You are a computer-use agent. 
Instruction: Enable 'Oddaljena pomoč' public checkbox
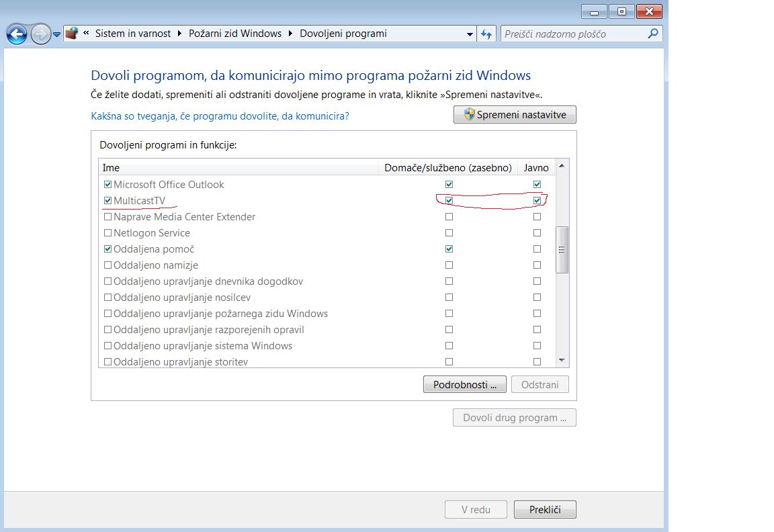click(x=537, y=249)
